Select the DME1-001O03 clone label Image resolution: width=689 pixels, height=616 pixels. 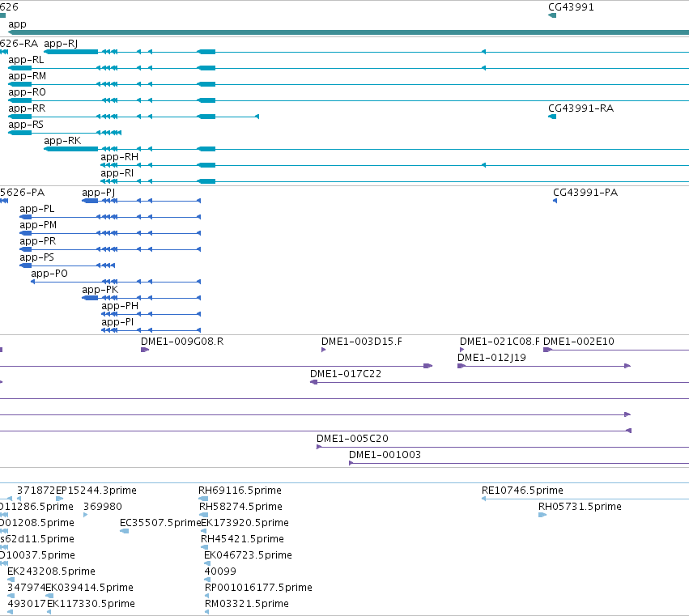385,455
